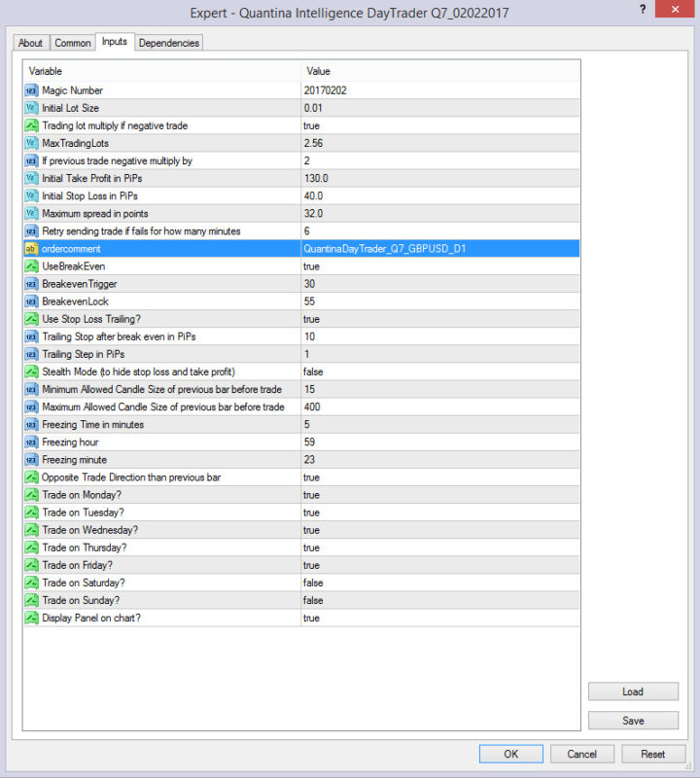
Task: Select the Maximum spread value 32.0
Action: pyautogui.click(x=313, y=213)
